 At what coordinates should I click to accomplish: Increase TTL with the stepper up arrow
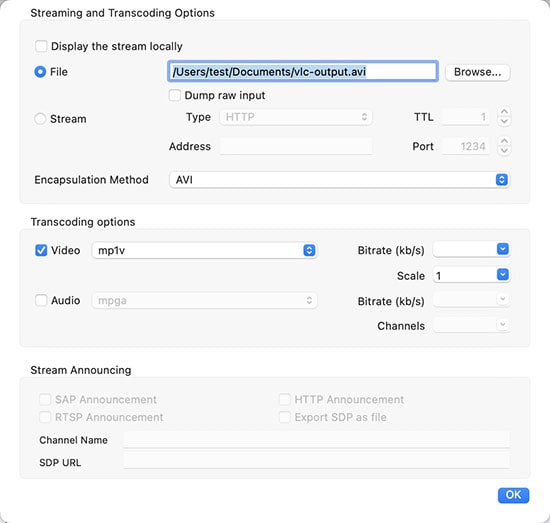coord(504,112)
